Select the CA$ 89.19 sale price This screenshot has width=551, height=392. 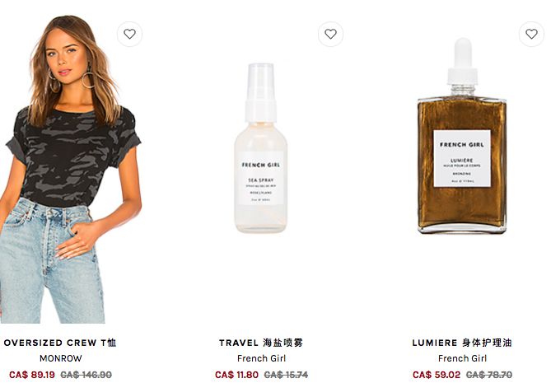32,375
